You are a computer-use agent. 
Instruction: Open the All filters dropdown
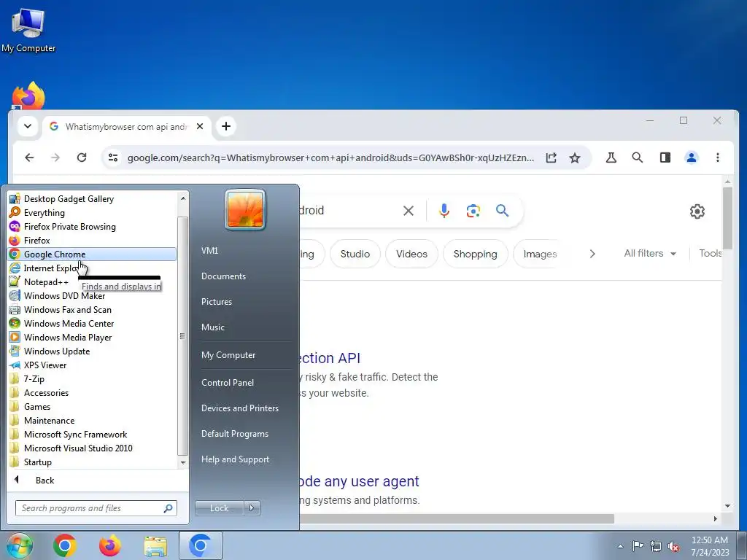pyautogui.click(x=650, y=253)
